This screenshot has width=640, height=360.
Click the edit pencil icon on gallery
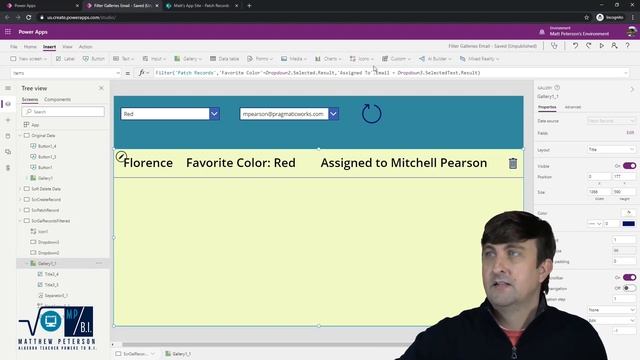(x=121, y=156)
